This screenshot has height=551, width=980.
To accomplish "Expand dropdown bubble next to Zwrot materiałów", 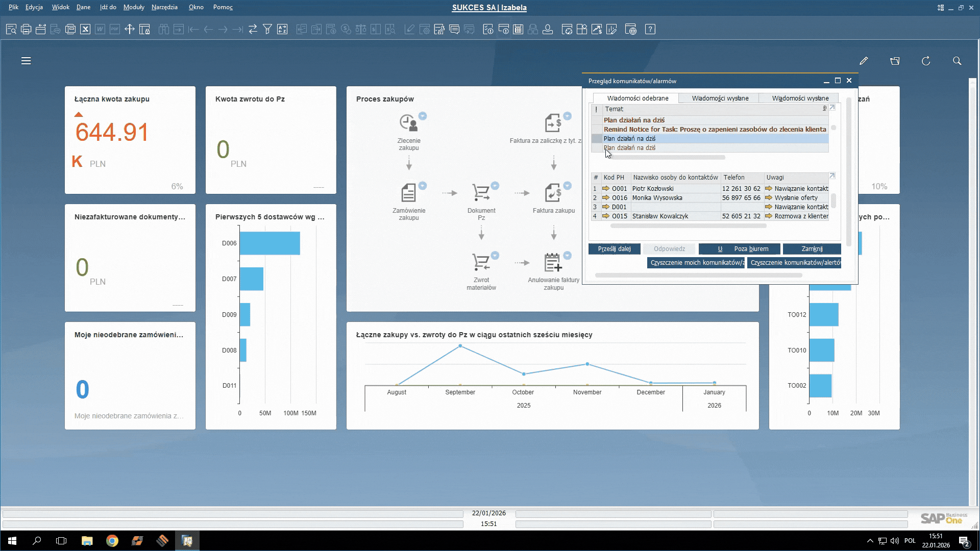I will tap(495, 256).
